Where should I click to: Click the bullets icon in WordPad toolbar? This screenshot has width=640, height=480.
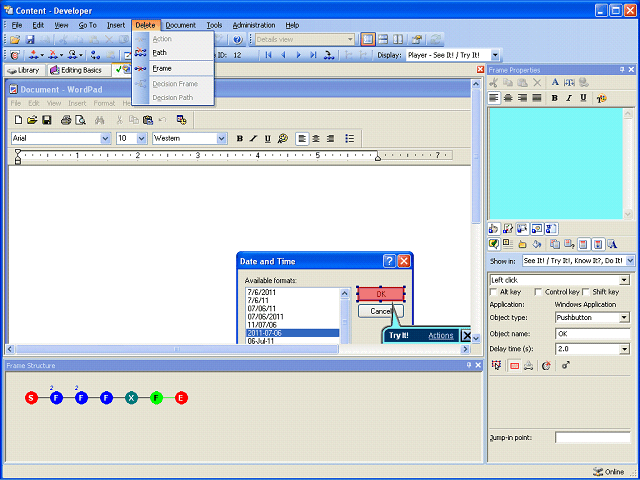click(x=350, y=138)
